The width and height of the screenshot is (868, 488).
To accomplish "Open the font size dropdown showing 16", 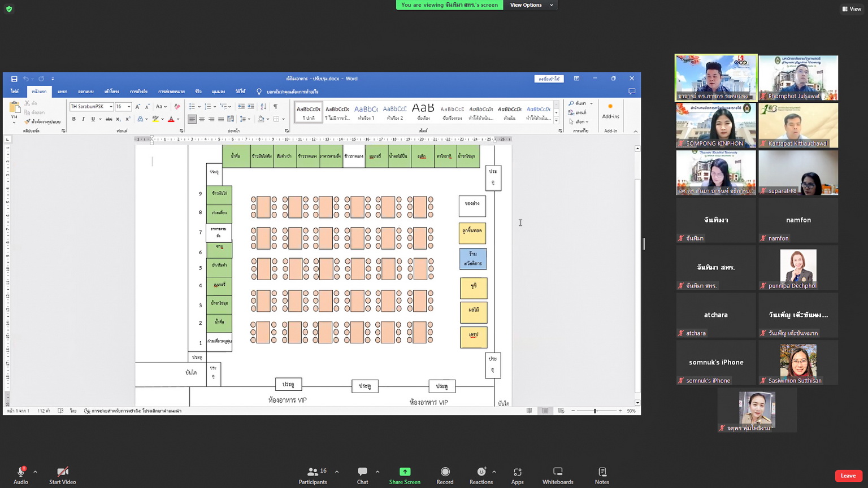I will point(129,106).
